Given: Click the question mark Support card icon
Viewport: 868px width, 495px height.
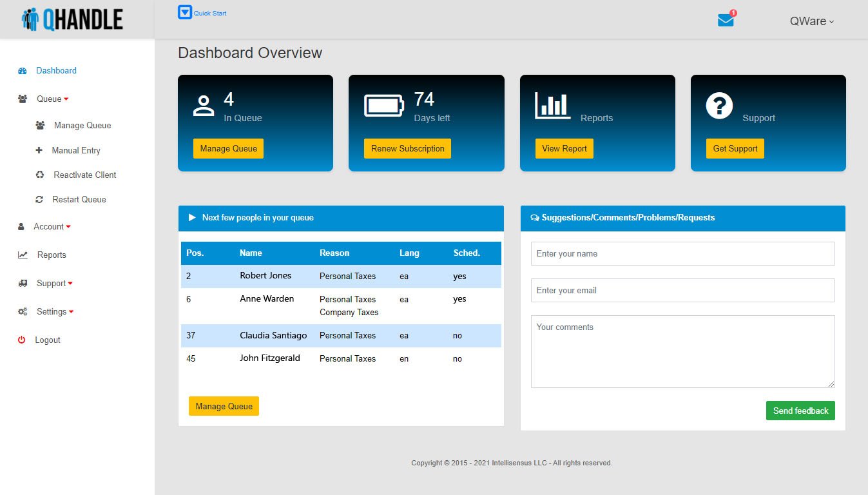Looking at the screenshot, I should pyautogui.click(x=719, y=106).
